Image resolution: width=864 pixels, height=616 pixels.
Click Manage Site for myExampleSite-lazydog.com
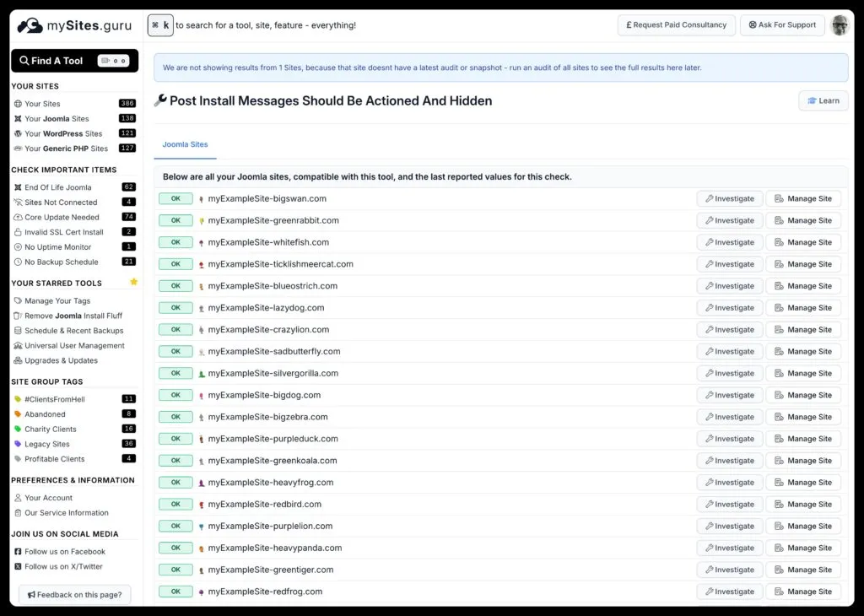(x=803, y=307)
